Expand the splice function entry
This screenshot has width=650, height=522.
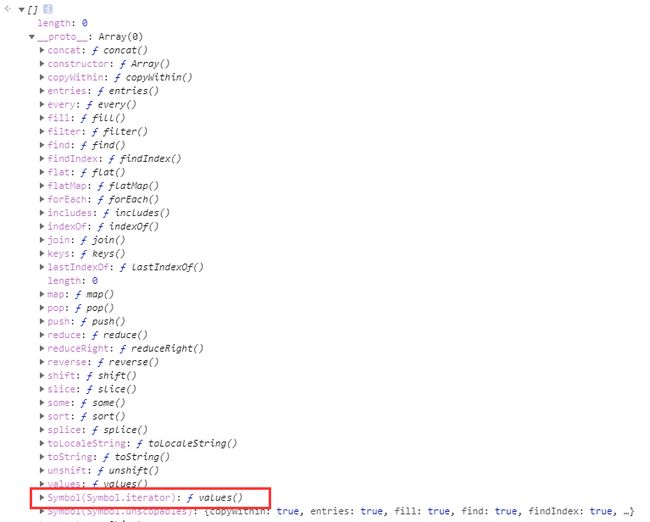42,430
